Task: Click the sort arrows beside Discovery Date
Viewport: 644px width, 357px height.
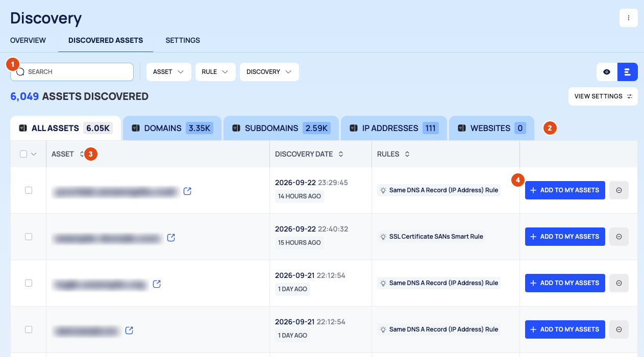Action: (341, 154)
